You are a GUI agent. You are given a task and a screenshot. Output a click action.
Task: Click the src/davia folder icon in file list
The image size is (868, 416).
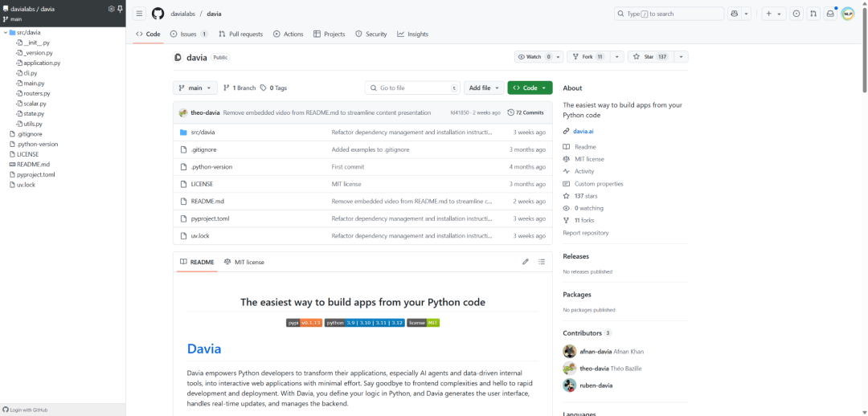(x=184, y=133)
